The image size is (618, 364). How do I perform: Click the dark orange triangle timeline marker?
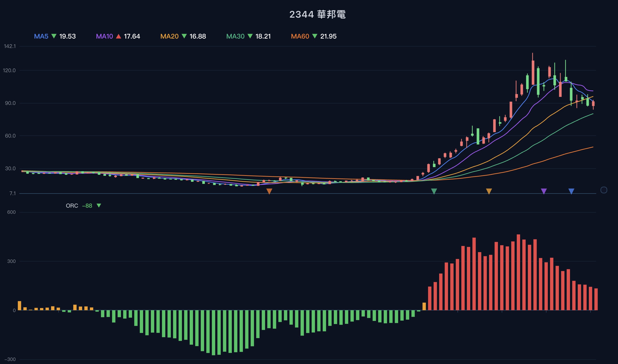point(269,191)
